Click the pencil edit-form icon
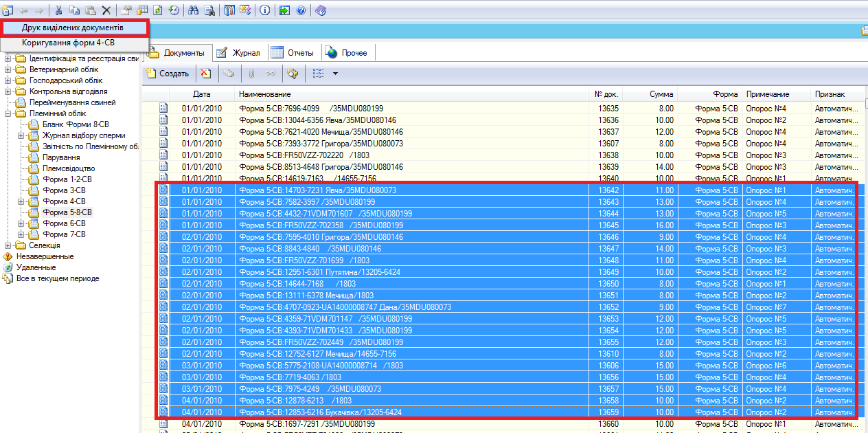Screen dimensions: 868x433 [x=245, y=10]
